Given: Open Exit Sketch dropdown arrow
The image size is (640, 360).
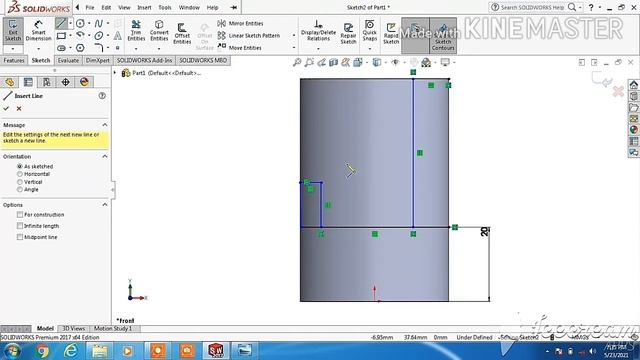Looking at the screenshot, I should (x=13, y=49).
